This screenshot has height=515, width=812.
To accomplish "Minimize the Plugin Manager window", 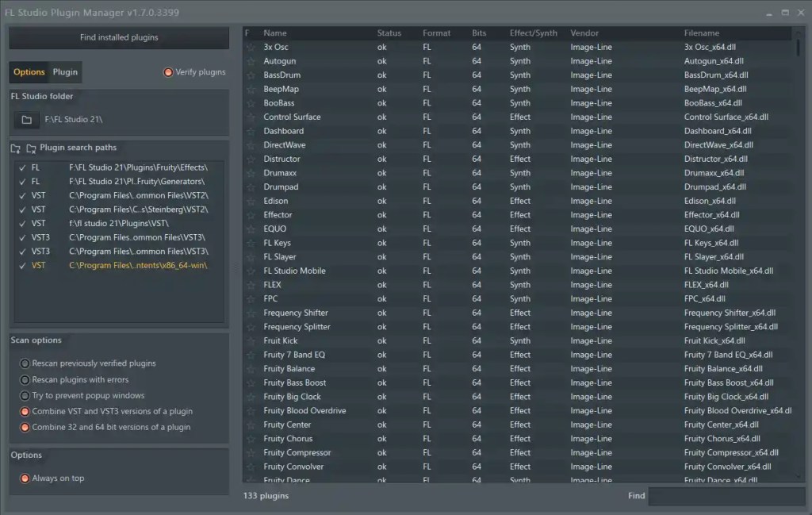I will (x=769, y=13).
